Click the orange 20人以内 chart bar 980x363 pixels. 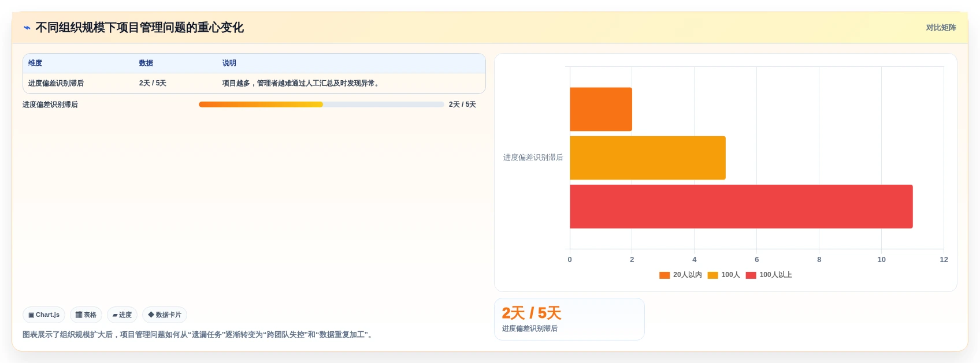coord(601,109)
